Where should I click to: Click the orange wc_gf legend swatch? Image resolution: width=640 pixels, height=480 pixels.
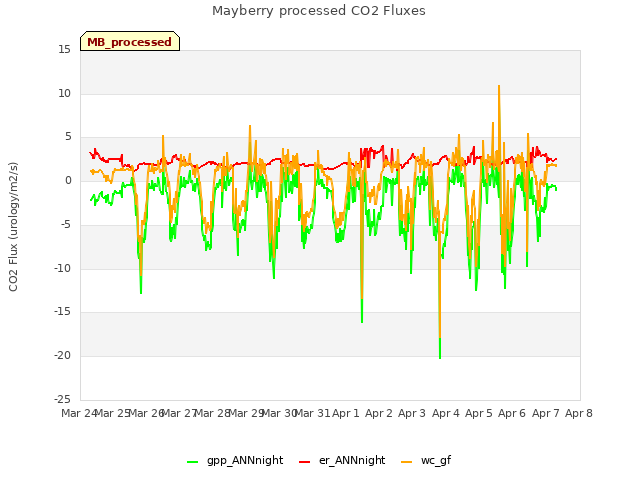click(407, 462)
